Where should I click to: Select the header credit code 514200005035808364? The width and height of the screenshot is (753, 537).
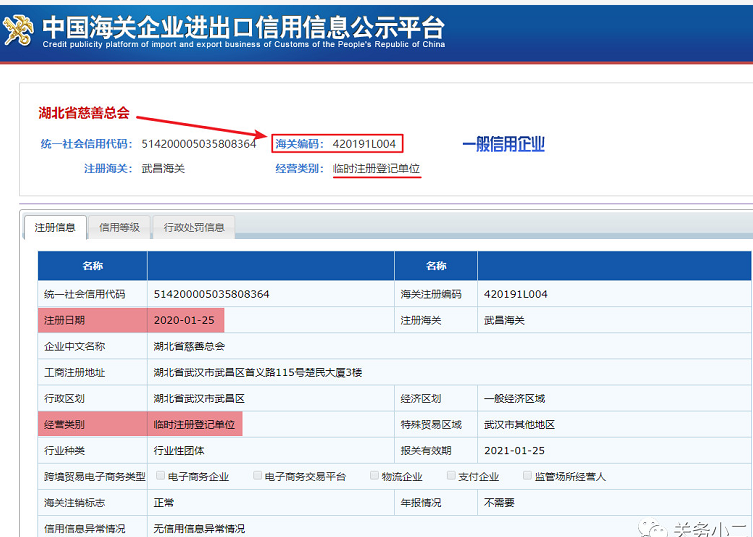[x=199, y=144]
